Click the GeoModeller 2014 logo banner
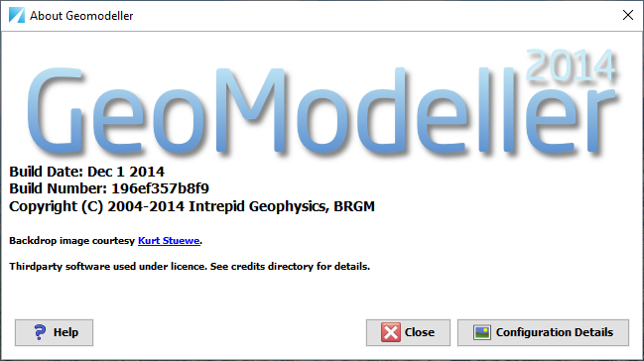Image resolution: width=644 pixels, height=361 pixels. coord(322,103)
